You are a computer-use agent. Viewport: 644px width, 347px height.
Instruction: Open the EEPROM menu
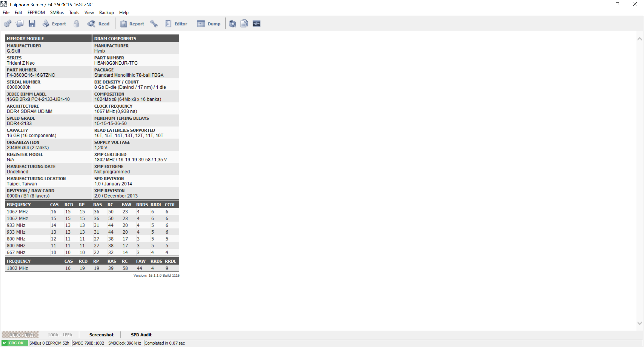[x=36, y=12]
